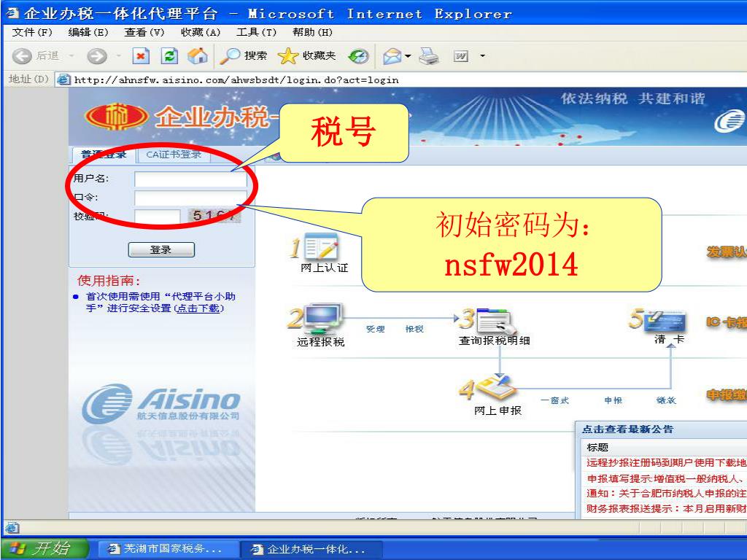Focus the 口令 password field
747x560 pixels.
(x=190, y=198)
